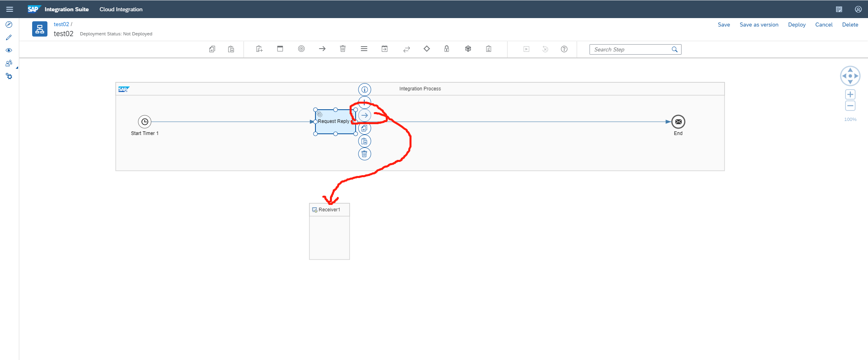Click the SAP logo on the Integration Process pool
The image size is (868, 360).
124,89
